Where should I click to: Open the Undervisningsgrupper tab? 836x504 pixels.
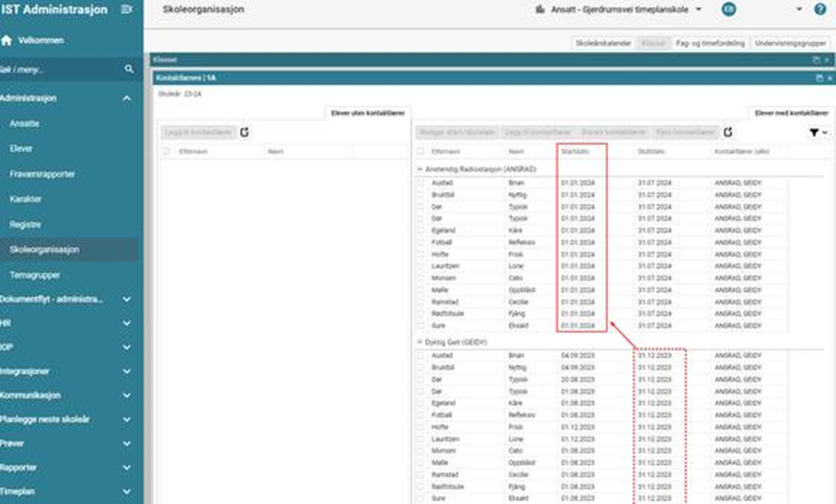790,43
